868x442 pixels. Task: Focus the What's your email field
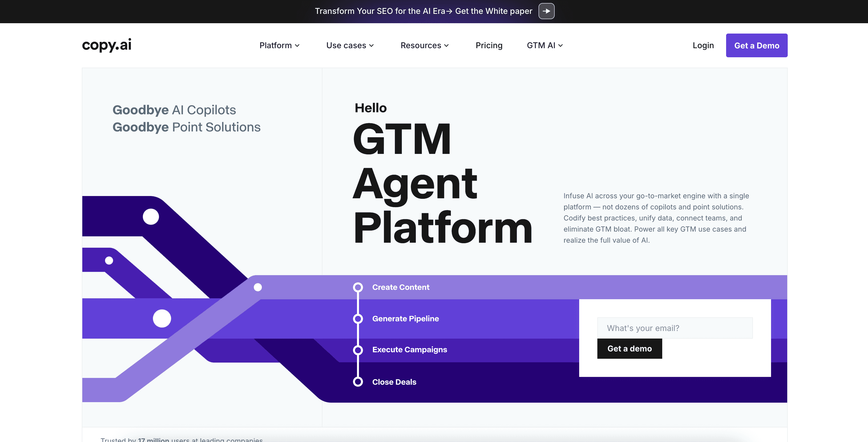pyautogui.click(x=675, y=328)
